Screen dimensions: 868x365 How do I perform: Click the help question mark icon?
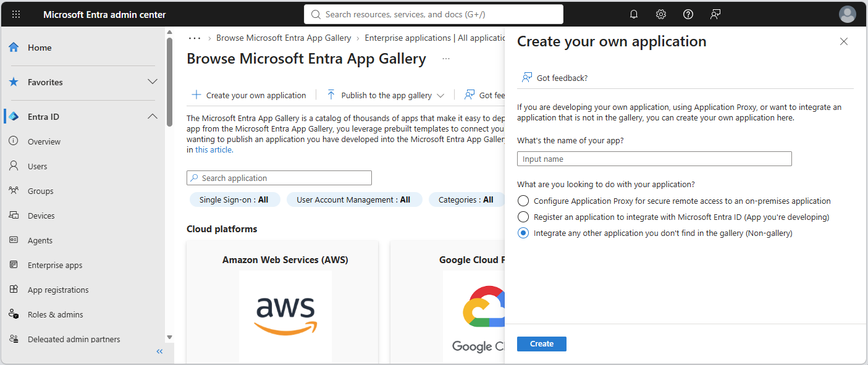click(688, 14)
